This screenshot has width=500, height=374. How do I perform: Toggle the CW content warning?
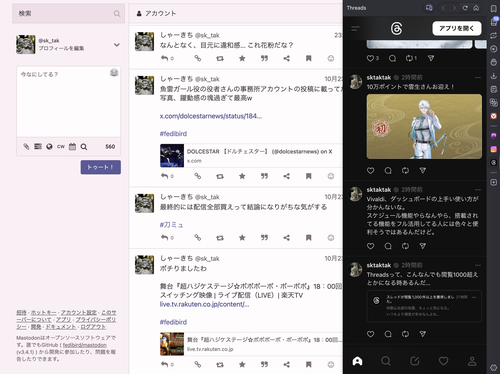(61, 146)
